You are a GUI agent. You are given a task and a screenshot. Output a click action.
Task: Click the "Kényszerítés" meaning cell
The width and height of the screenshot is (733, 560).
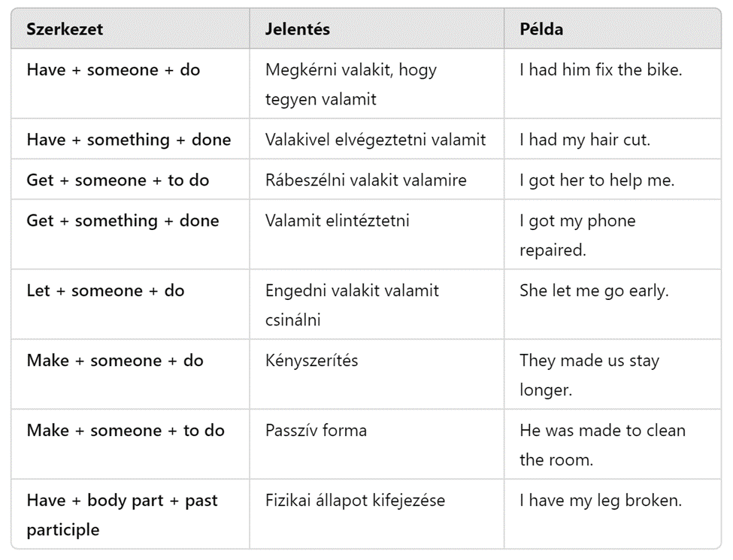tap(311, 361)
